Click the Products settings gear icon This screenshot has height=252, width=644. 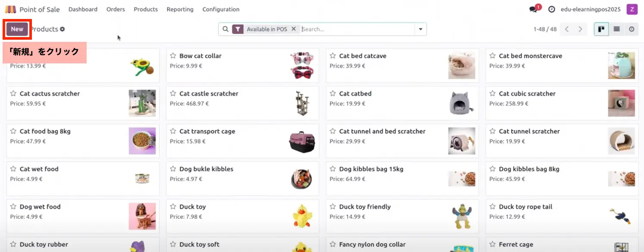[x=63, y=29]
